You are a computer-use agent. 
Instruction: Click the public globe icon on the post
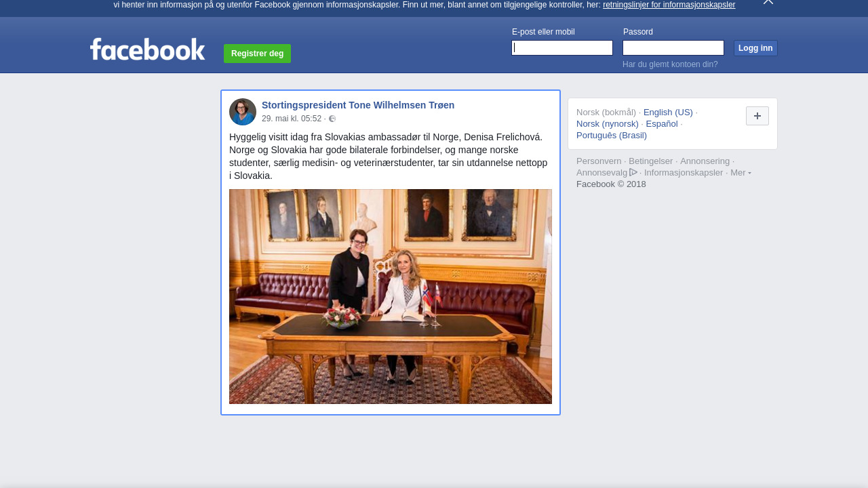pyautogui.click(x=332, y=119)
